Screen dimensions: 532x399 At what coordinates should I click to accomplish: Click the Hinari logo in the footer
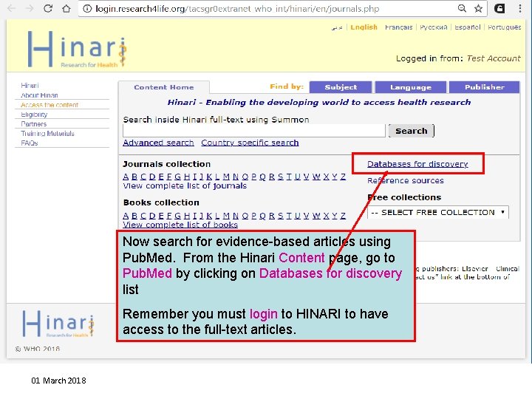[x=58, y=324]
